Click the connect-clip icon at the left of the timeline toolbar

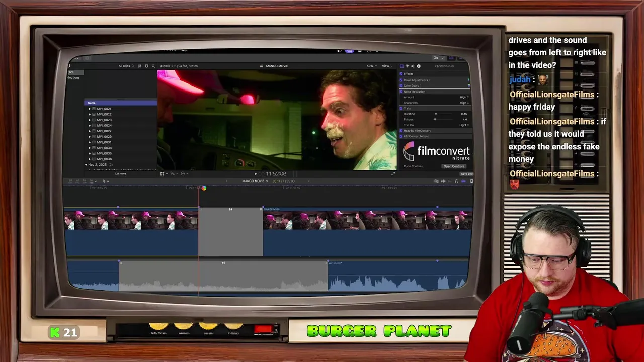[70, 181]
